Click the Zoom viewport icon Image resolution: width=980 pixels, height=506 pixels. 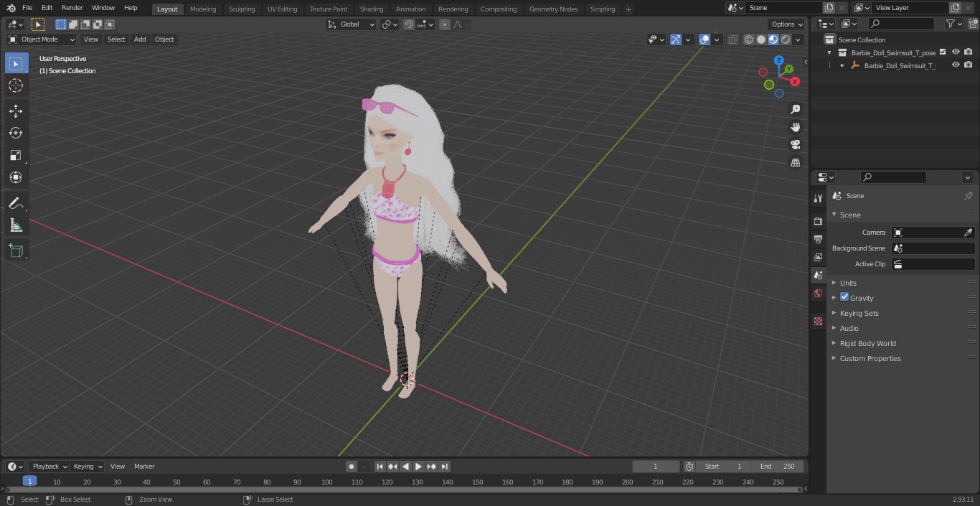795,109
